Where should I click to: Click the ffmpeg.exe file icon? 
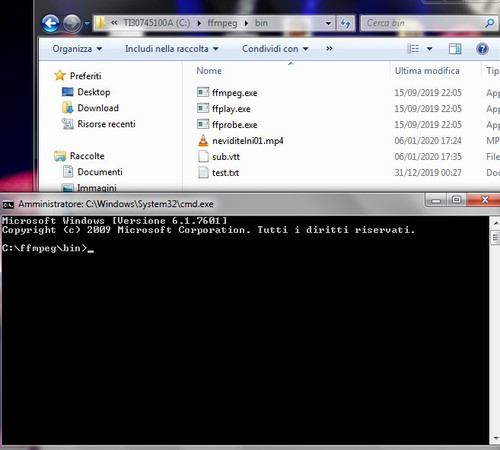(x=203, y=92)
